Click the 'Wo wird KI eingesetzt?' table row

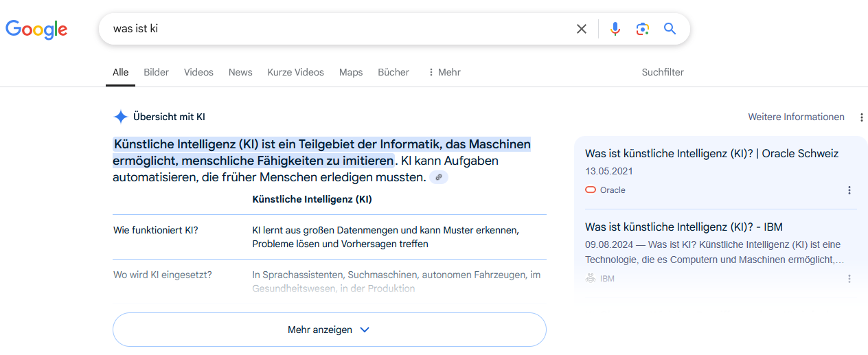pyautogui.click(x=330, y=282)
